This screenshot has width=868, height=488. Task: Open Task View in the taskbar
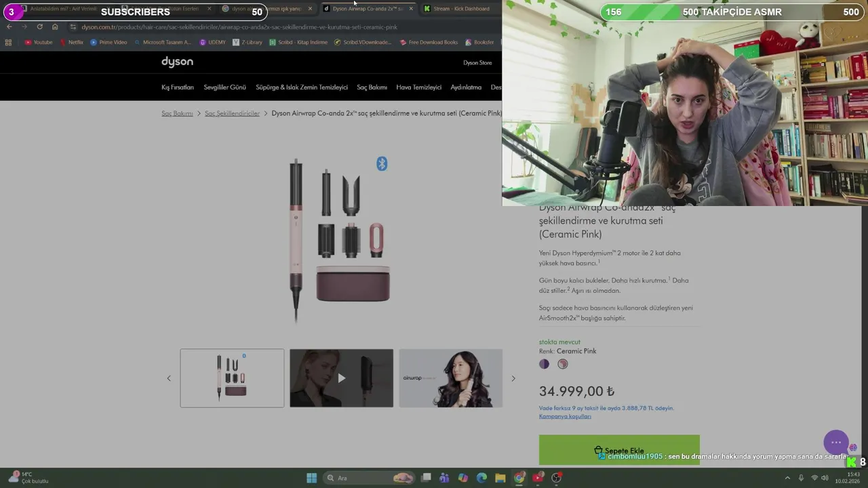(x=426, y=478)
